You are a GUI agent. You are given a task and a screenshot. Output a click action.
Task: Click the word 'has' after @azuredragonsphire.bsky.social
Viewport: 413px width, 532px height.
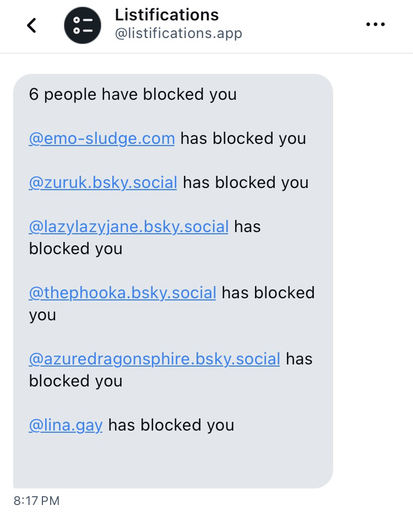[299, 359]
